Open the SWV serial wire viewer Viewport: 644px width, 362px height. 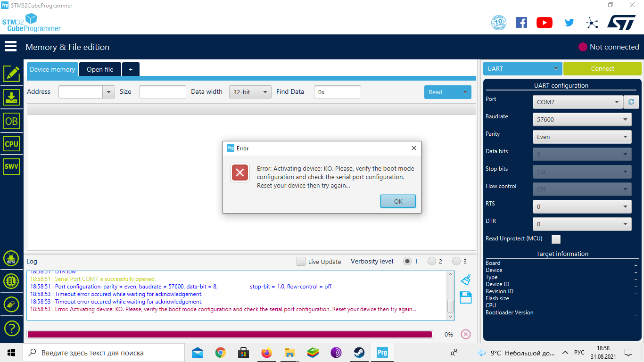pos(11,166)
